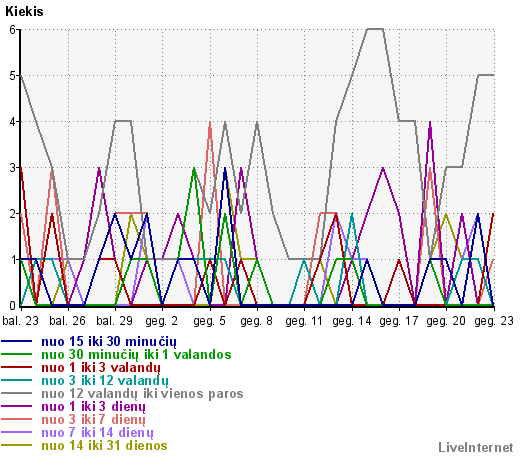The image size is (520, 457).
Task: Click the purple line's peak near geg. 19
Action: point(430,123)
